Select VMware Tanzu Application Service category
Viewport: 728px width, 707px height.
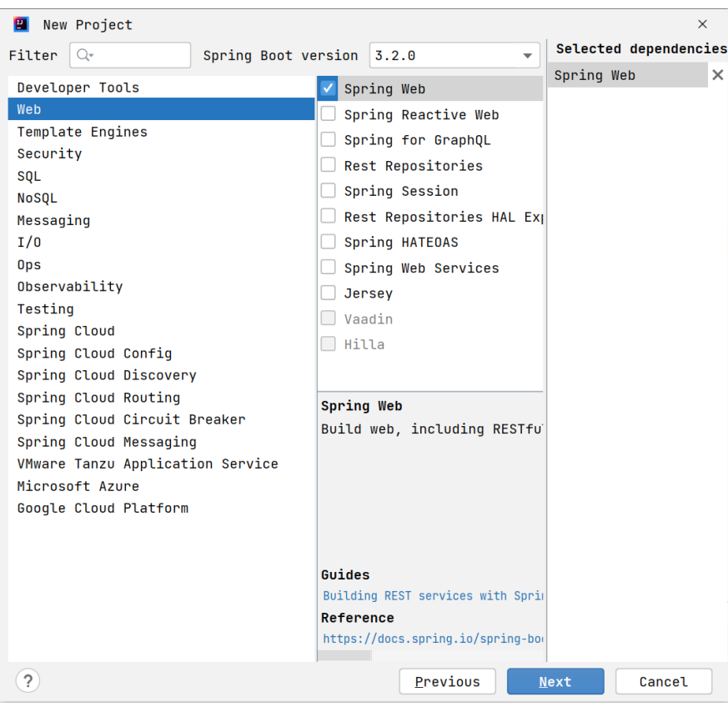(x=161, y=464)
